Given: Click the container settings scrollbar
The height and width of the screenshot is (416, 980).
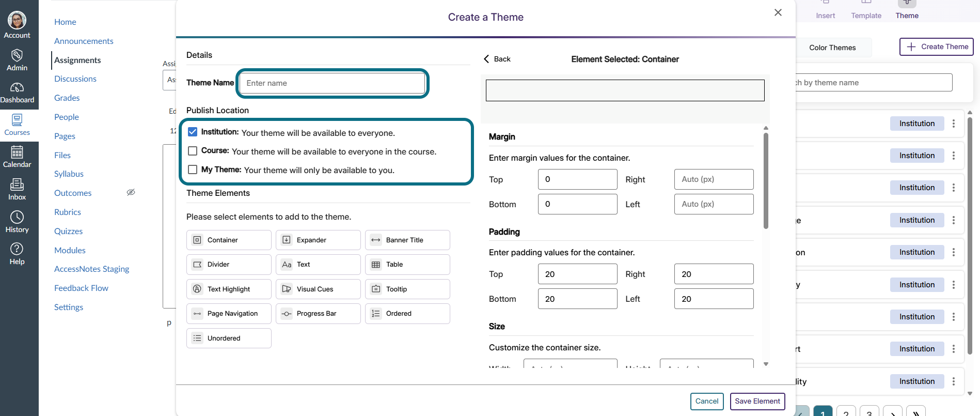Looking at the screenshot, I should pyautogui.click(x=766, y=181).
